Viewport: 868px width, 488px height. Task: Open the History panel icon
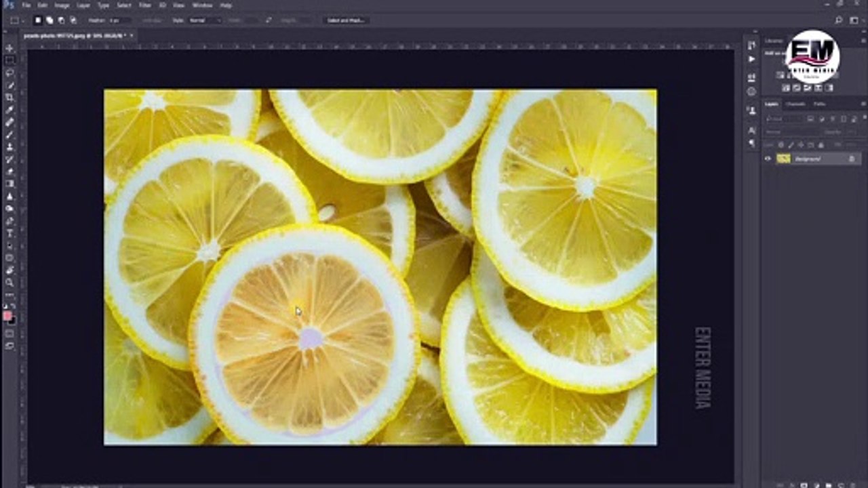[x=751, y=45]
